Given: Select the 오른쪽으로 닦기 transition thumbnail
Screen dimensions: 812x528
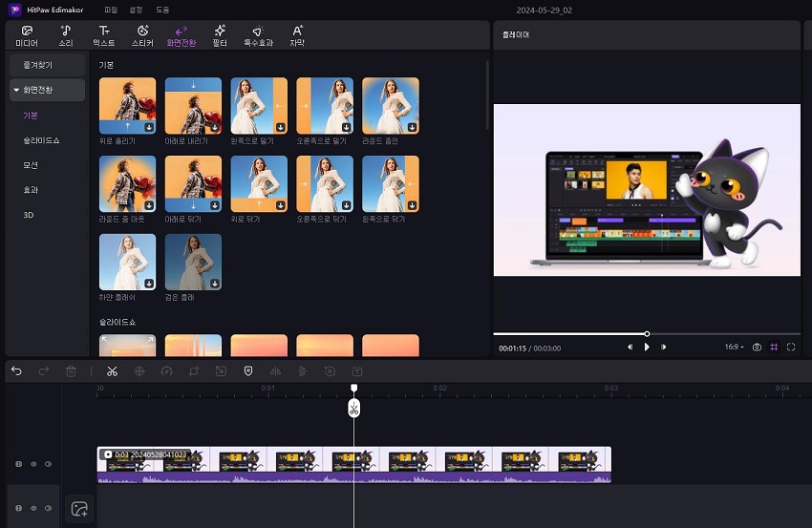Looking at the screenshot, I should click(x=325, y=183).
